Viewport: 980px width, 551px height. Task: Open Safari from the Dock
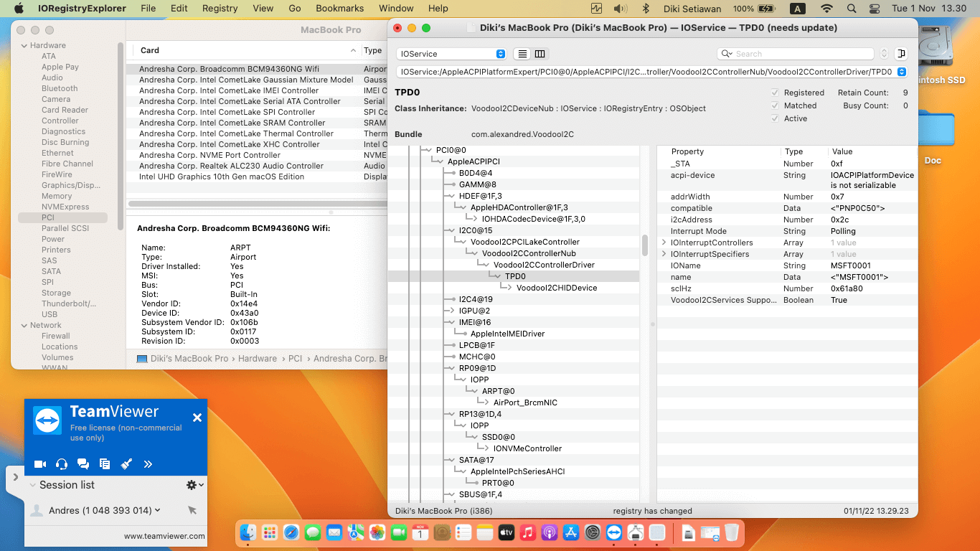click(291, 532)
